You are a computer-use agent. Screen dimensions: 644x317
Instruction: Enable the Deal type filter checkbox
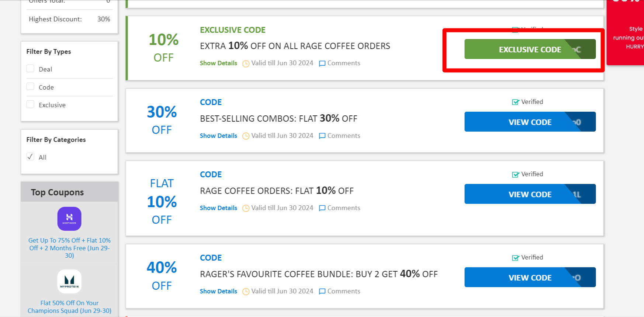[31, 69]
